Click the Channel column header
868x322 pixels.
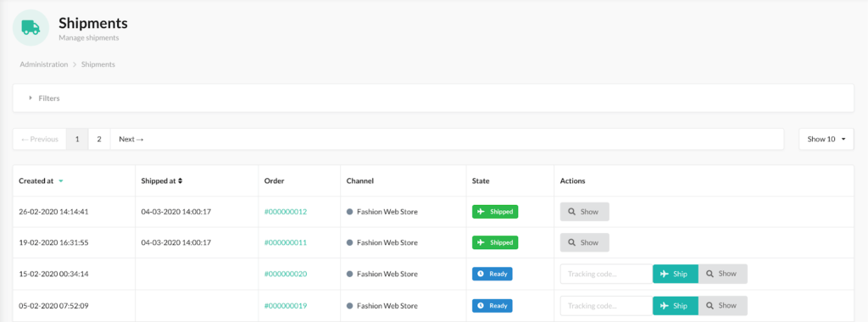[x=359, y=181]
